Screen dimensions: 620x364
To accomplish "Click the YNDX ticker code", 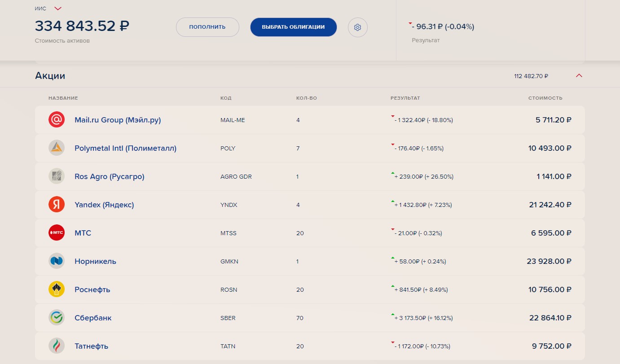I will click(229, 205).
